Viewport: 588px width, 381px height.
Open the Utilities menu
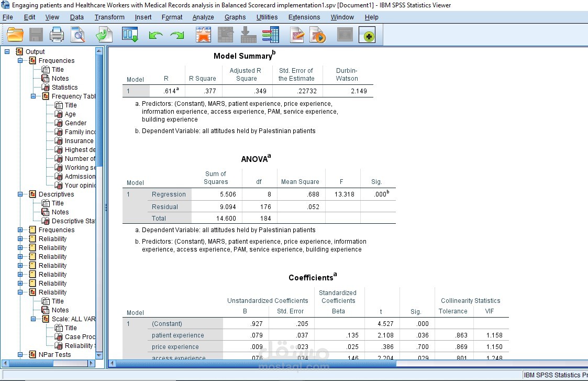click(267, 17)
